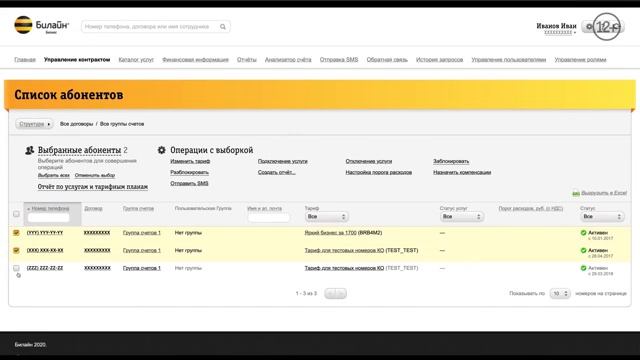Open Обратная связь

pyautogui.click(x=387, y=60)
